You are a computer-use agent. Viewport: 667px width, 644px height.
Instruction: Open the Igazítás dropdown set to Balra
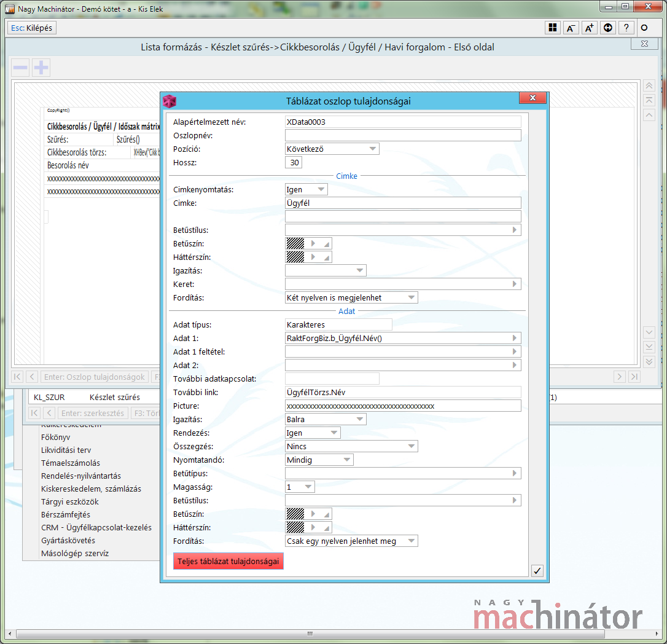pos(326,419)
